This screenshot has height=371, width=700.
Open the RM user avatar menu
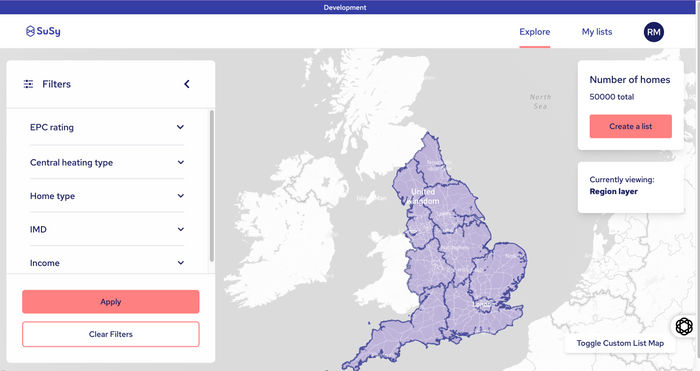[654, 32]
